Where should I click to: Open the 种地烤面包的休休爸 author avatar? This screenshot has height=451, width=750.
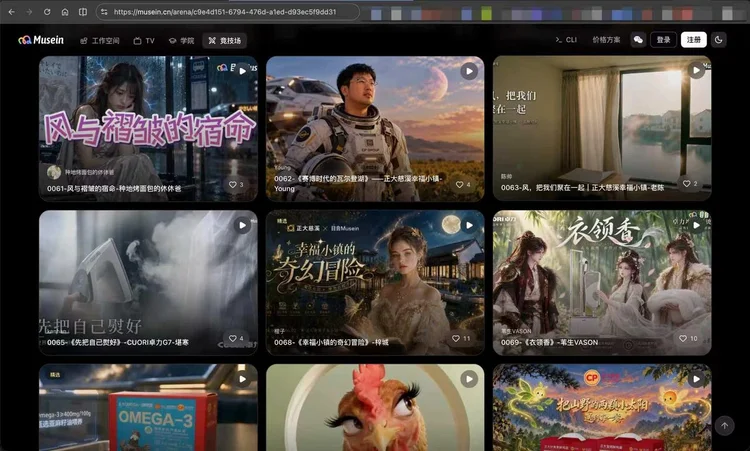(54, 172)
